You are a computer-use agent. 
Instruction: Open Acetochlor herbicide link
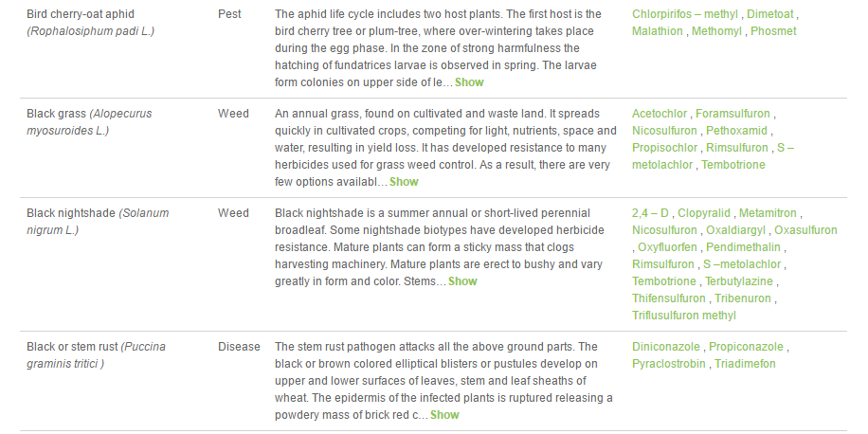(x=660, y=114)
